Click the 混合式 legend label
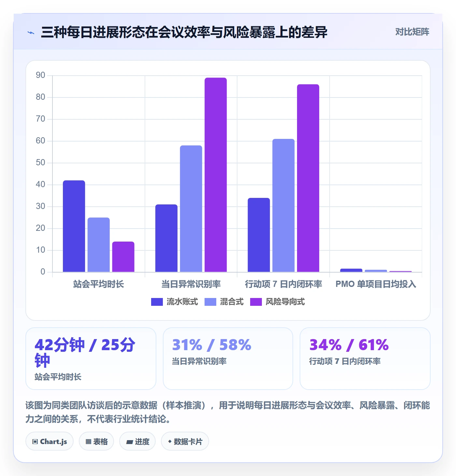This screenshot has height=476, width=456. pyautogui.click(x=232, y=302)
